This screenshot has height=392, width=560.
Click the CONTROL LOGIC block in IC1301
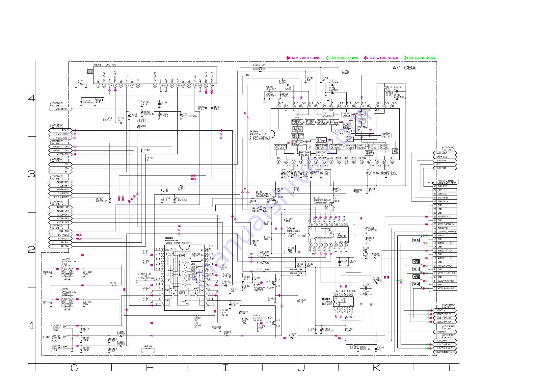[196, 255]
